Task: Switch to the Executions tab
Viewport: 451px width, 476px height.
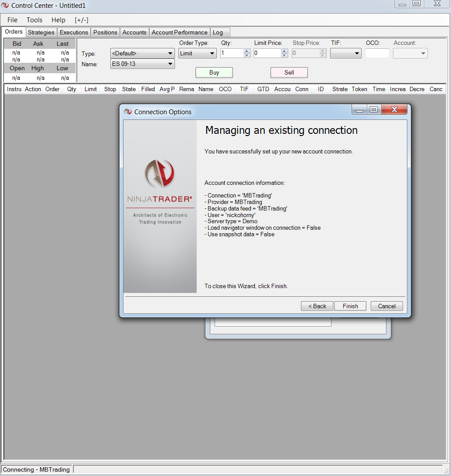Action: 74,32
